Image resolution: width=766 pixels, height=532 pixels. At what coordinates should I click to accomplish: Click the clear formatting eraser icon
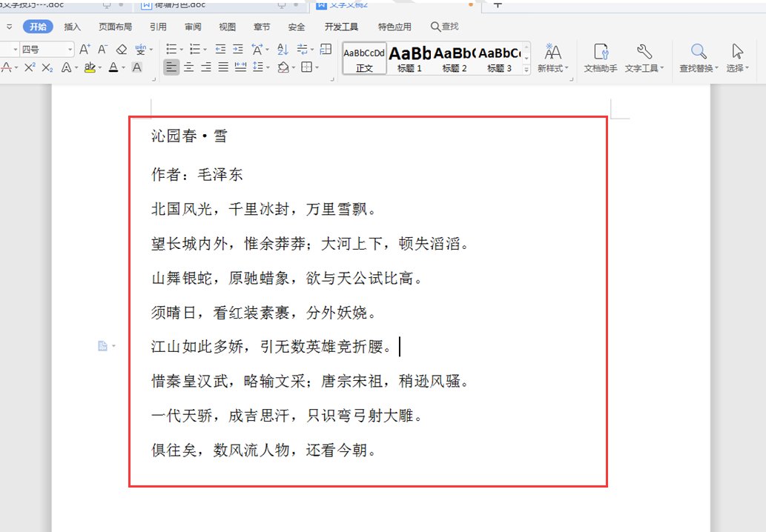click(120, 49)
